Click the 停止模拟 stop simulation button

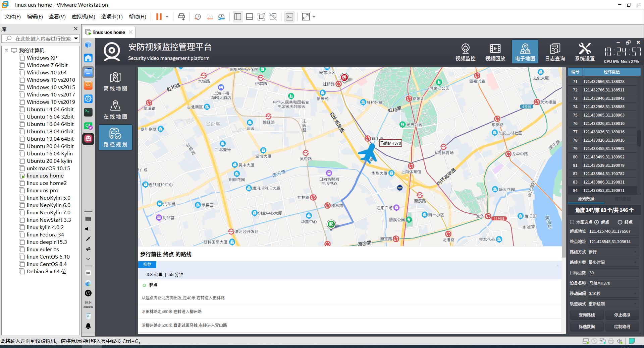pyautogui.click(x=622, y=315)
